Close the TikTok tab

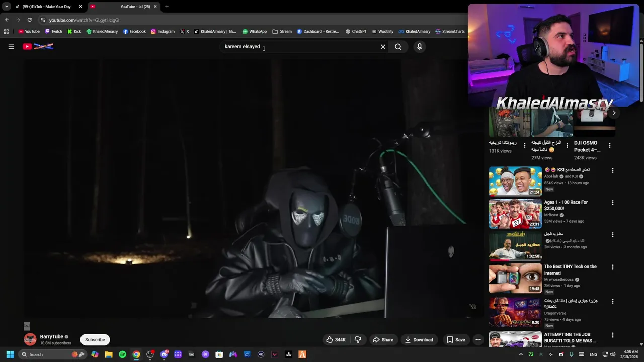pos(80,7)
